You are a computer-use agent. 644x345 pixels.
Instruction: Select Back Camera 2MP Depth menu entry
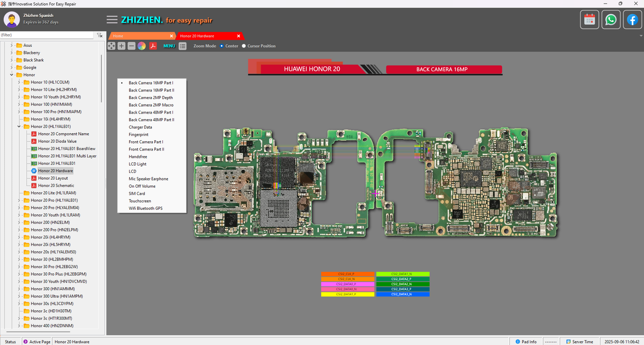click(151, 98)
